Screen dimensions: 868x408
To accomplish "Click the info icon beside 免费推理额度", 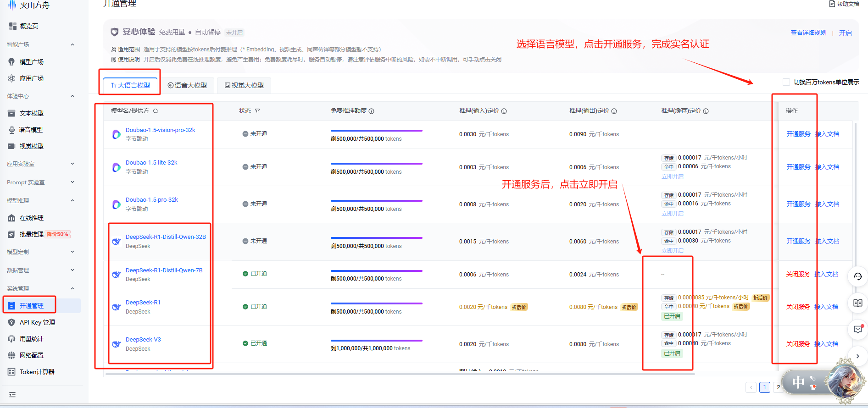I will pyautogui.click(x=372, y=111).
